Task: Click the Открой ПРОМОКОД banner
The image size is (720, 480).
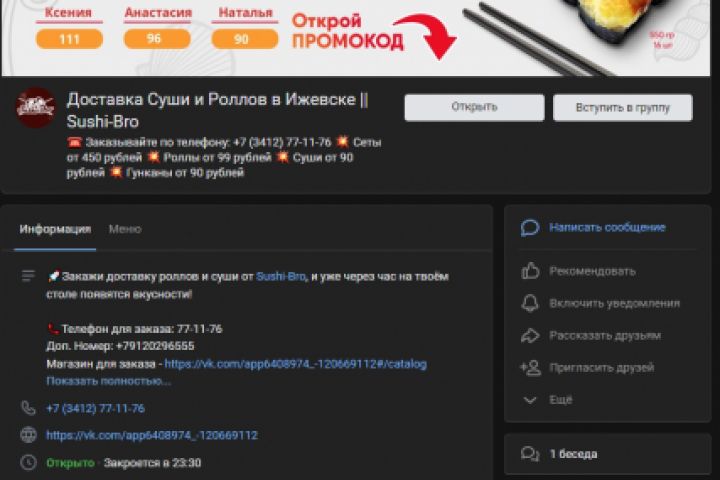Action: (348, 31)
